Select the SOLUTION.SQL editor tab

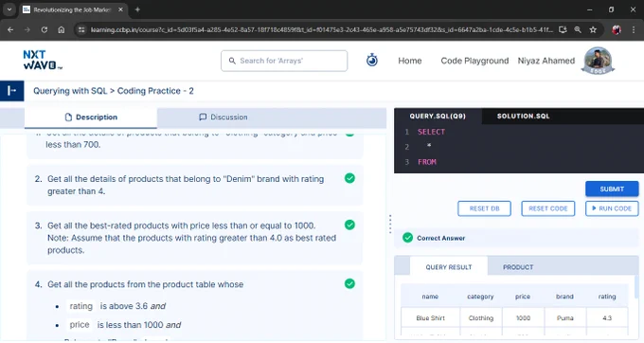pyautogui.click(x=523, y=117)
